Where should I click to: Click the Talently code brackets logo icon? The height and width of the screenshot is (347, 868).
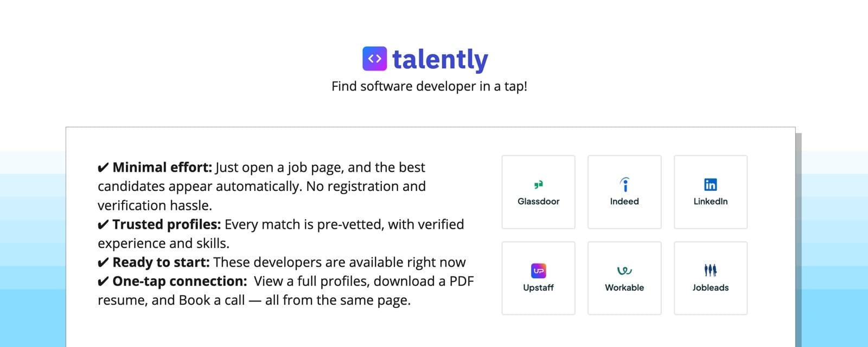[x=374, y=59]
